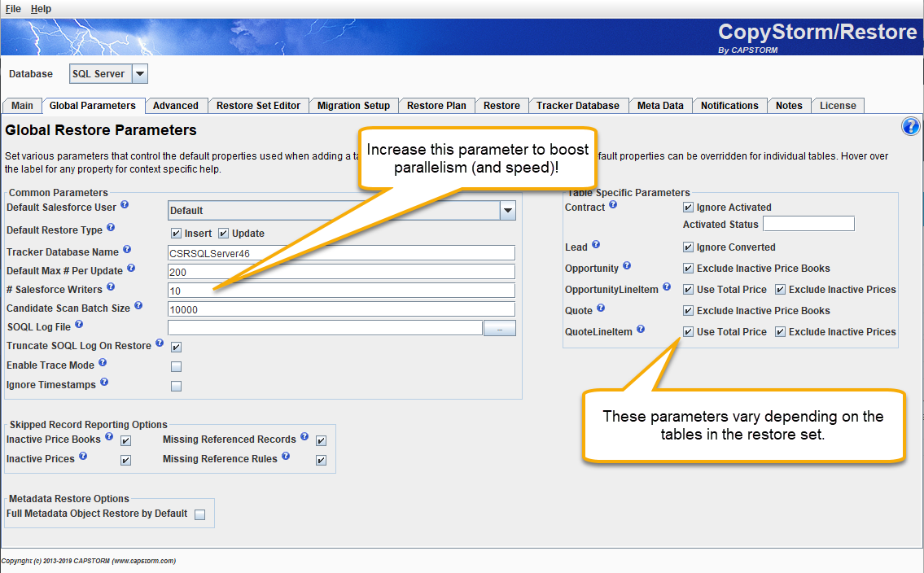Show help for Default Restore Type
The height and width of the screenshot is (573, 924).
point(111,227)
